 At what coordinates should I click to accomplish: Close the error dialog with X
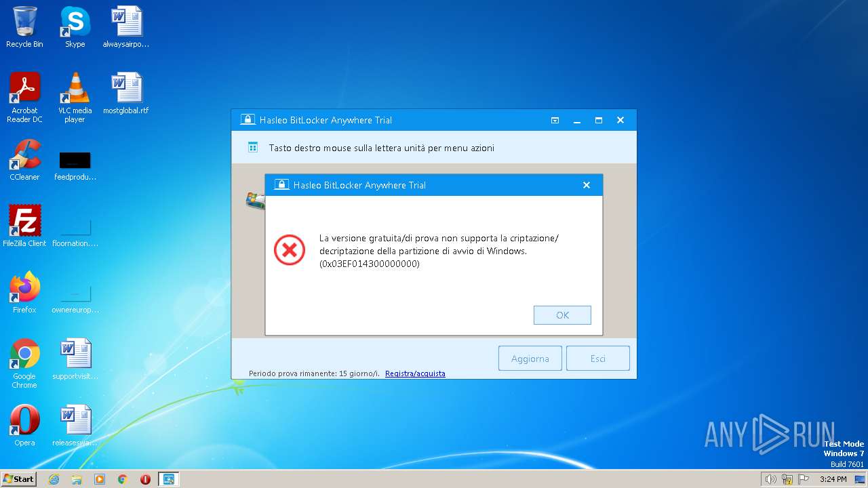tap(587, 185)
